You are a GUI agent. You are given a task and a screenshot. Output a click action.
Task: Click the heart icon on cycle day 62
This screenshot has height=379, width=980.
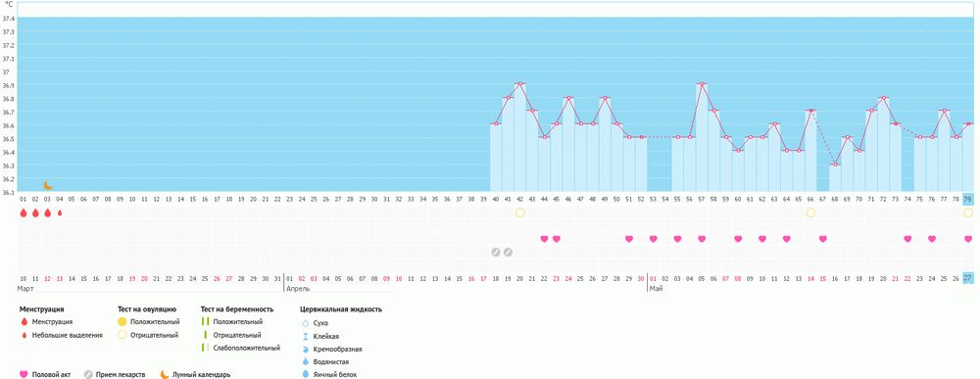click(x=761, y=239)
